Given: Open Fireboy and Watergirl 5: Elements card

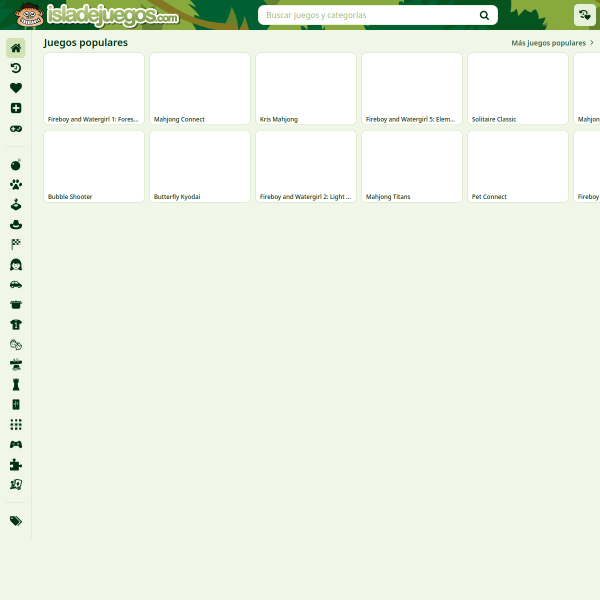Looking at the screenshot, I should click(x=412, y=88).
